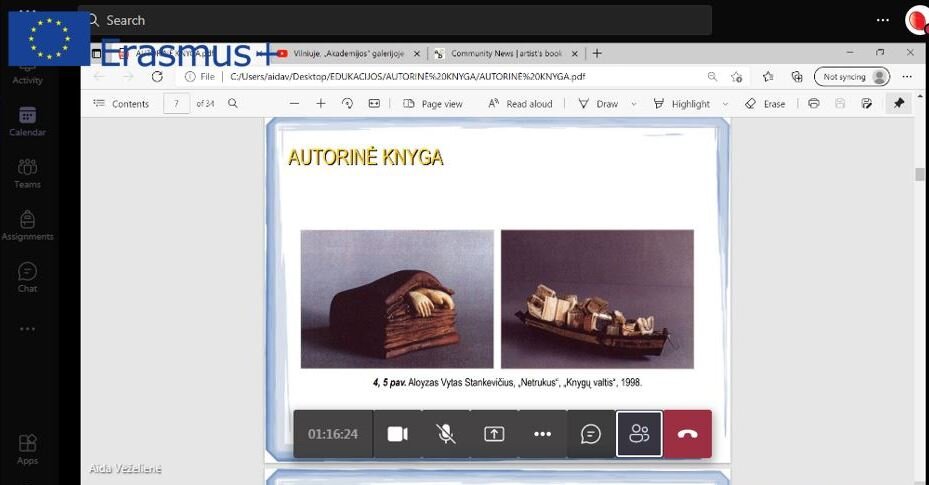Click the Not syncing profile button
Screen dimensions: 929x485
tap(852, 76)
